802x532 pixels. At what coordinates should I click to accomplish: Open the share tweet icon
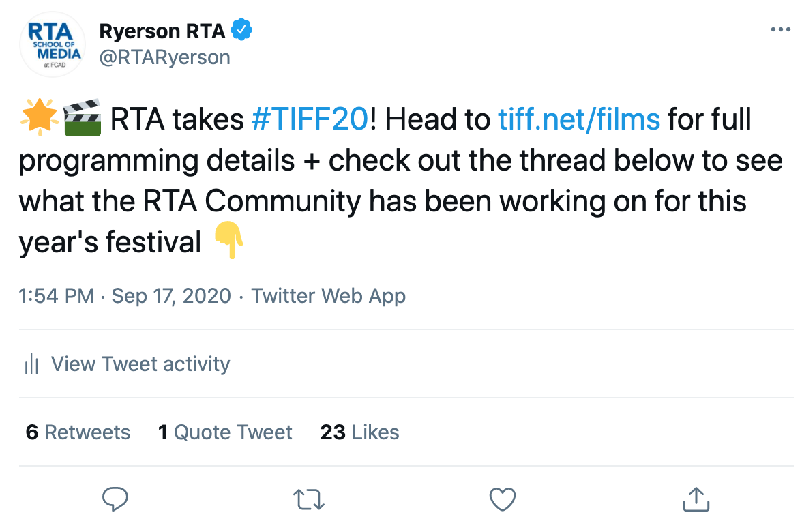(x=696, y=499)
